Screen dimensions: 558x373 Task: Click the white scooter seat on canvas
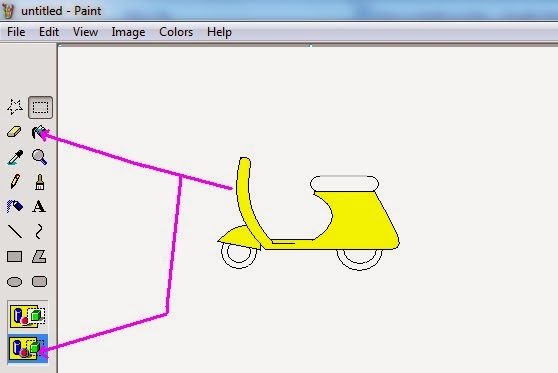344,184
